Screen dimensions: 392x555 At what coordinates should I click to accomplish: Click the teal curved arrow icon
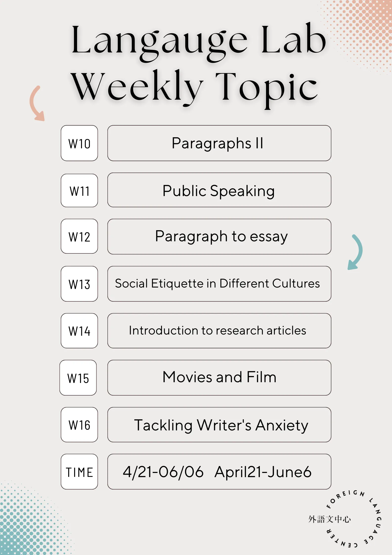pos(355,252)
